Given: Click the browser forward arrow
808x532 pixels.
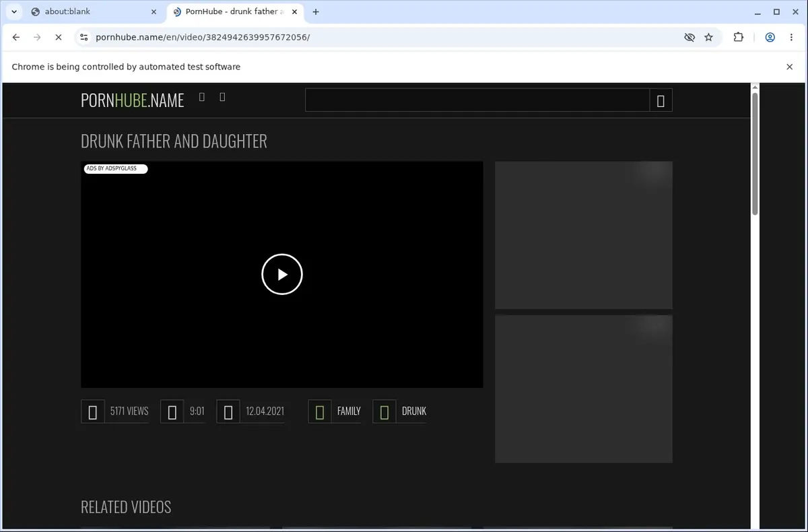Looking at the screenshot, I should click(37, 38).
